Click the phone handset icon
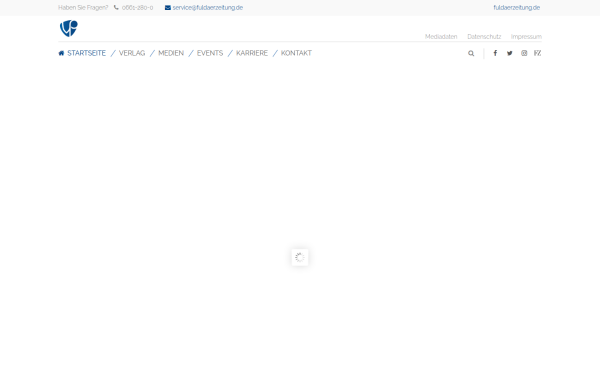The height and width of the screenshot is (375, 600). (x=116, y=7)
